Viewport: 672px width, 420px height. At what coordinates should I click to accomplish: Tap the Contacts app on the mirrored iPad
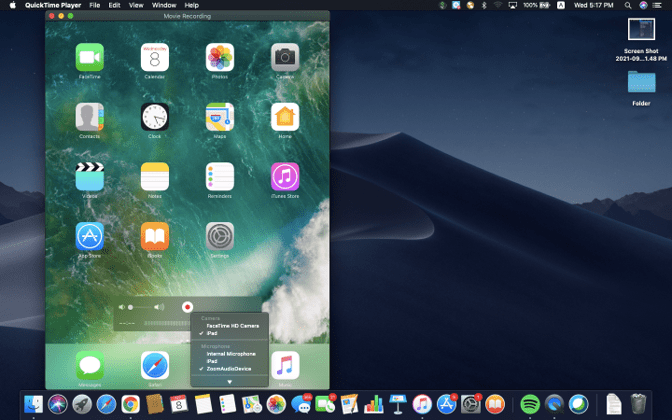[90, 117]
